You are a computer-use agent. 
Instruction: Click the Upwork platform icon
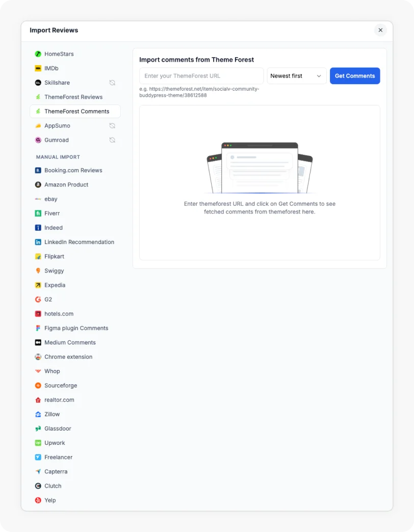(x=37, y=443)
